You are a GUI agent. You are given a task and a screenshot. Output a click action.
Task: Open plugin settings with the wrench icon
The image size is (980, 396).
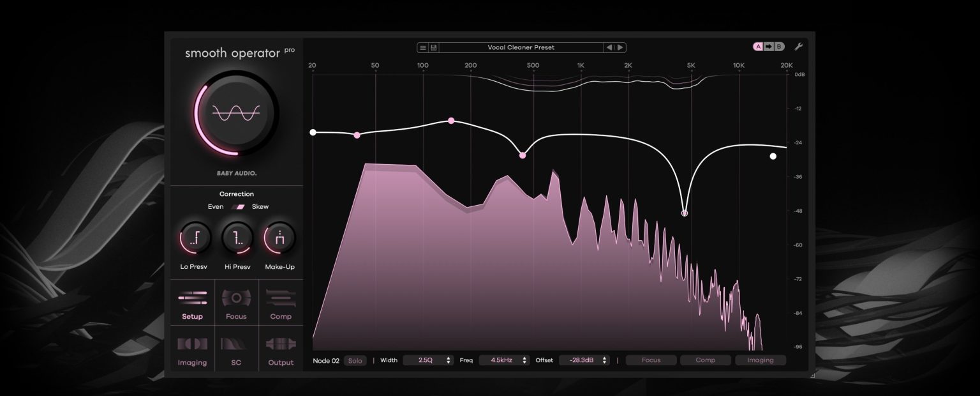(x=799, y=45)
